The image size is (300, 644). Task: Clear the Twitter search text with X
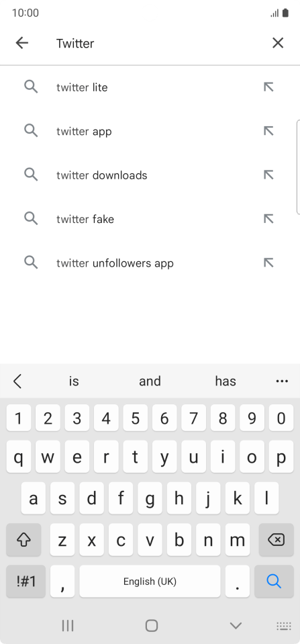(x=278, y=43)
